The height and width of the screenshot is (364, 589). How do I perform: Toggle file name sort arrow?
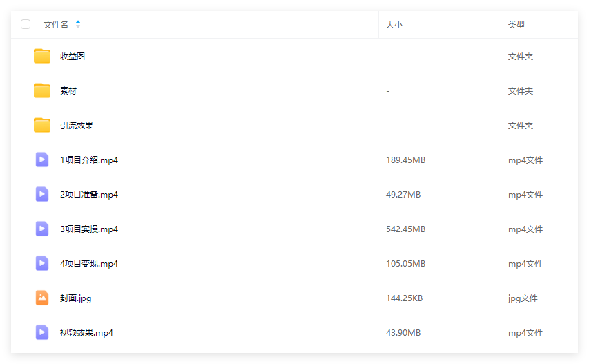[78, 24]
